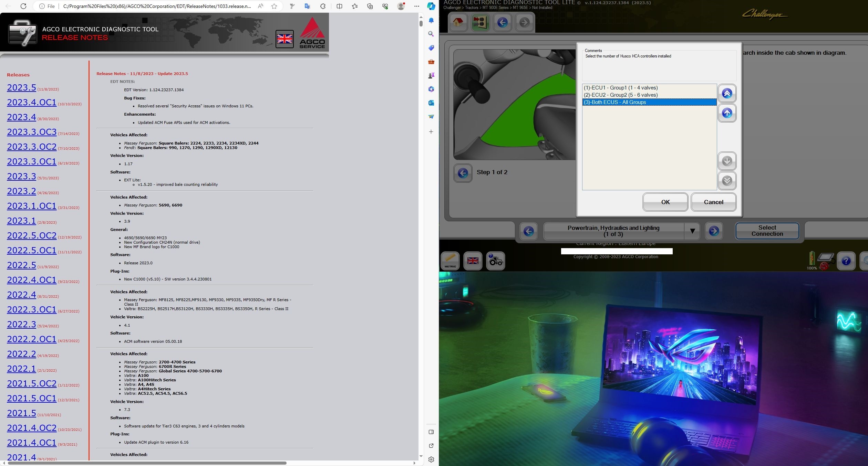Open Edge read aloud icon
868x466 pixels.
tap(261, 6)
